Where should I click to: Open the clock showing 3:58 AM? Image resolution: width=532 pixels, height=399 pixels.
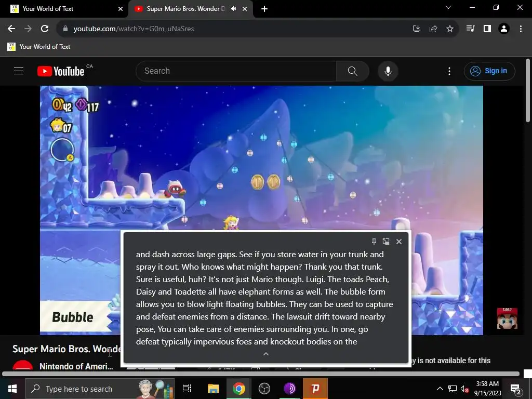(x=487, y=389)
